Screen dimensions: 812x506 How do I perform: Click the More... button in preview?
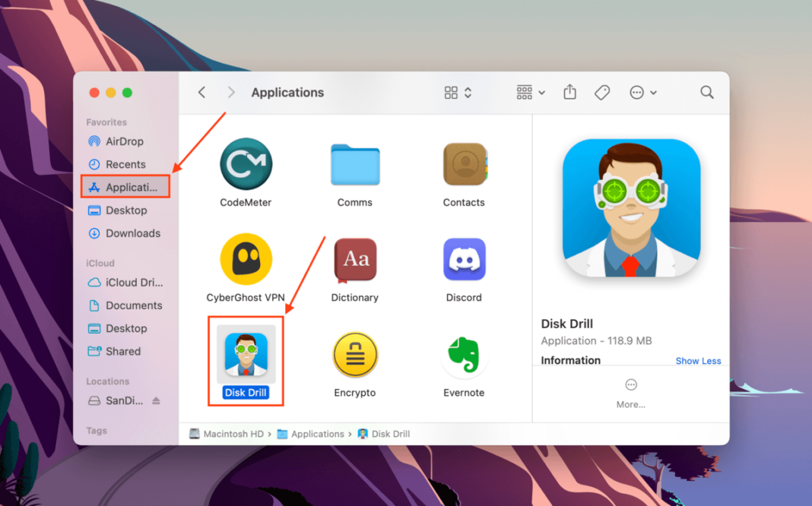coord(631,394)
